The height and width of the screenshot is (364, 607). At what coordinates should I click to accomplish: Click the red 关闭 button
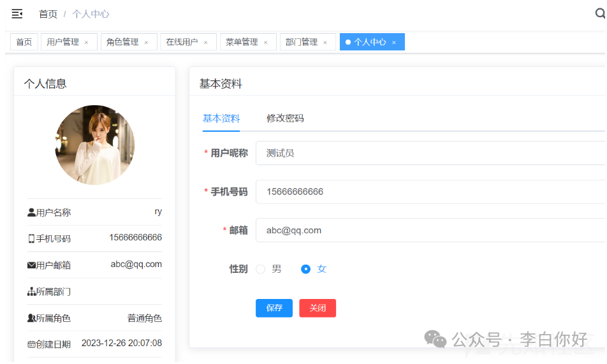[x=318, y=309]
